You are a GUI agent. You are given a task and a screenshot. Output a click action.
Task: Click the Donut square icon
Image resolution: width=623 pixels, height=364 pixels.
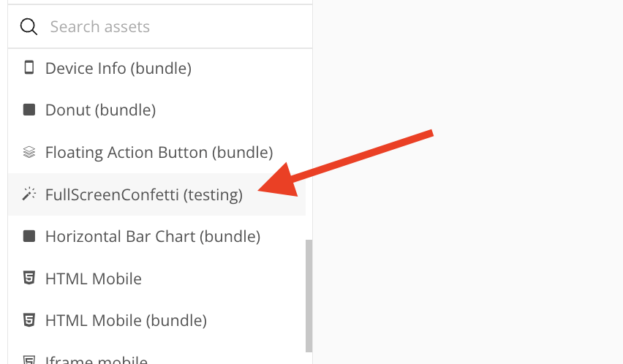point(29,110)
